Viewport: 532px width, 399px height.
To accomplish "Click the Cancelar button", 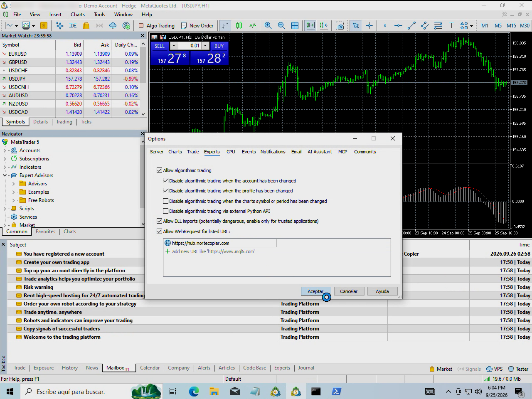I will click(349, 291).
